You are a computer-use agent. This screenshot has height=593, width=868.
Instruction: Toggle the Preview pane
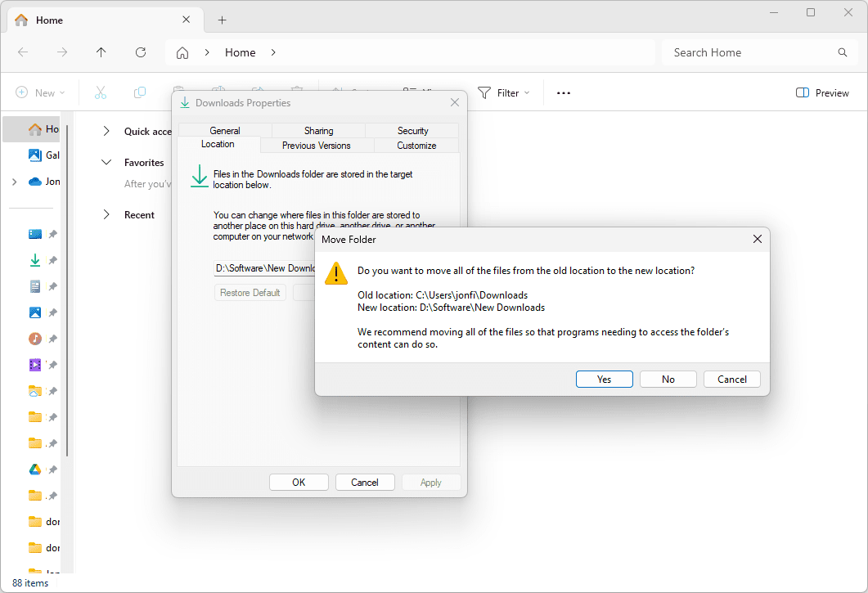(822, 92)
